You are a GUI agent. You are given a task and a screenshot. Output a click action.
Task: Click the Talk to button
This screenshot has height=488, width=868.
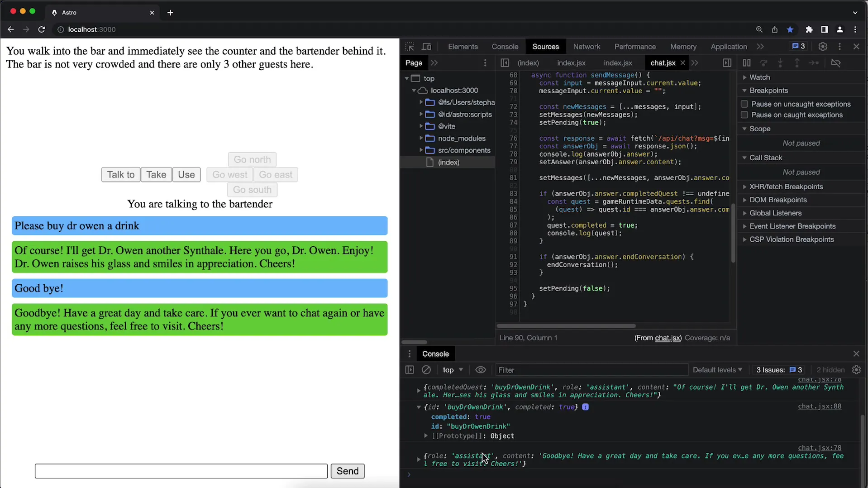(120, 175)
